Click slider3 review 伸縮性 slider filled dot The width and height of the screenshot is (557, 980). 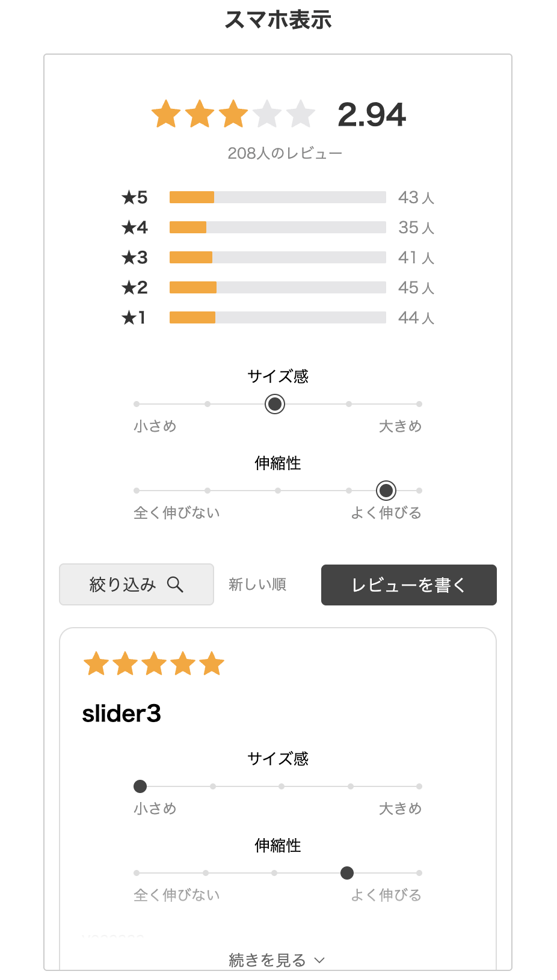347,873
